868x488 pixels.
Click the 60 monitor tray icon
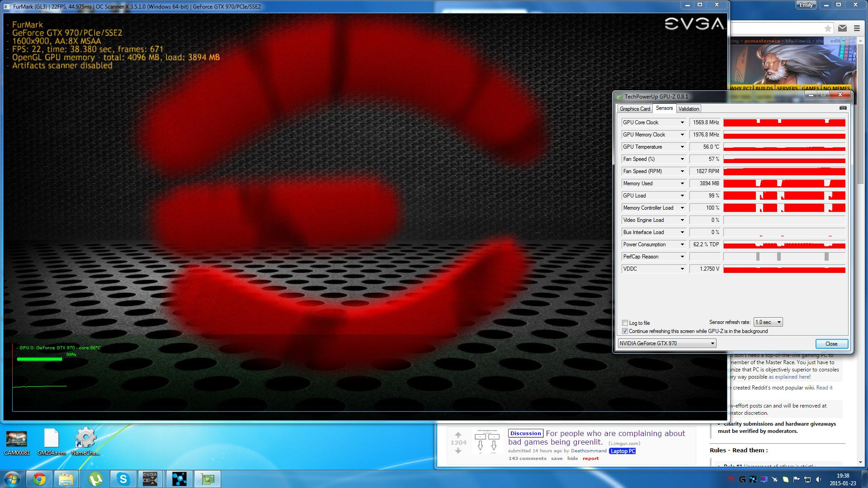click(x=764, y=479)
